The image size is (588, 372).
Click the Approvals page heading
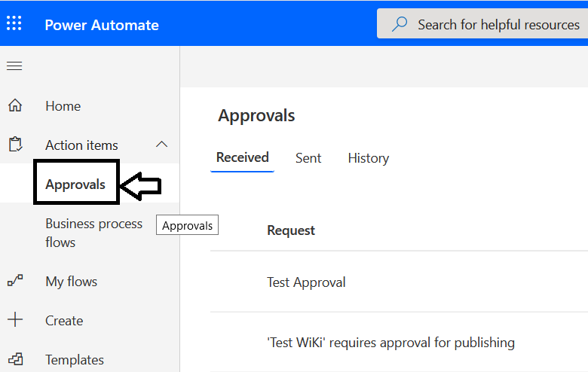256,115
